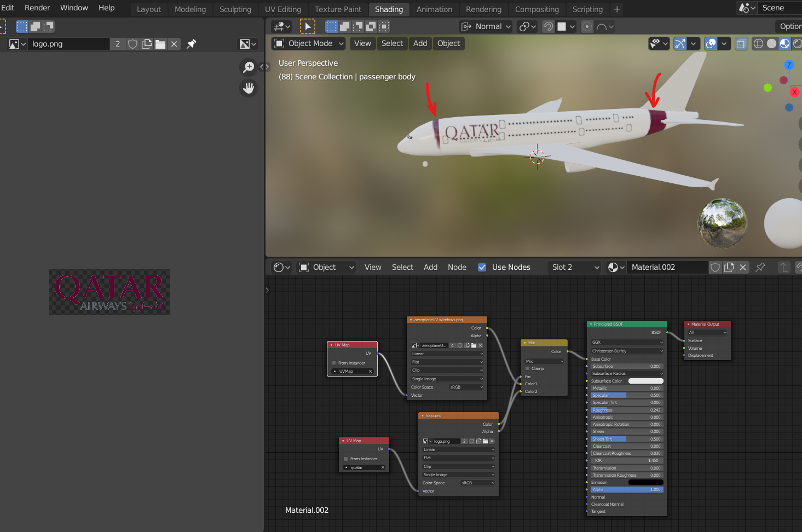Viewport: 802px width, 532px height.
Task: Switch to UV Editing workspace tab
Action: pyautogui.click(x=283, y=9)
